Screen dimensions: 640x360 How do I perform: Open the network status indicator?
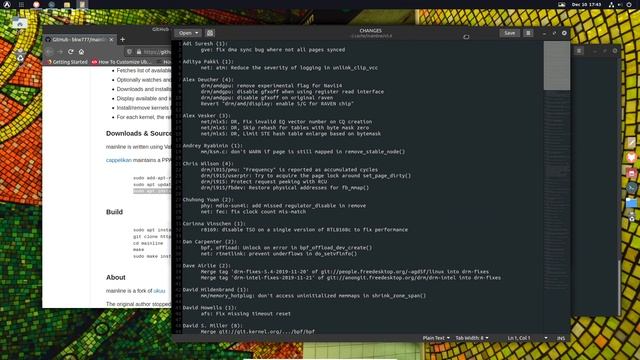(611, 4)
